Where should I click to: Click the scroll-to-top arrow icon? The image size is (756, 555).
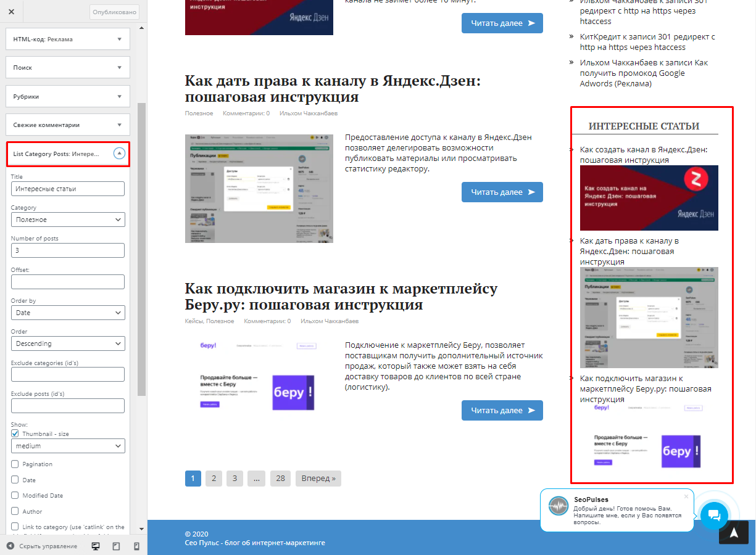[734, 533]
